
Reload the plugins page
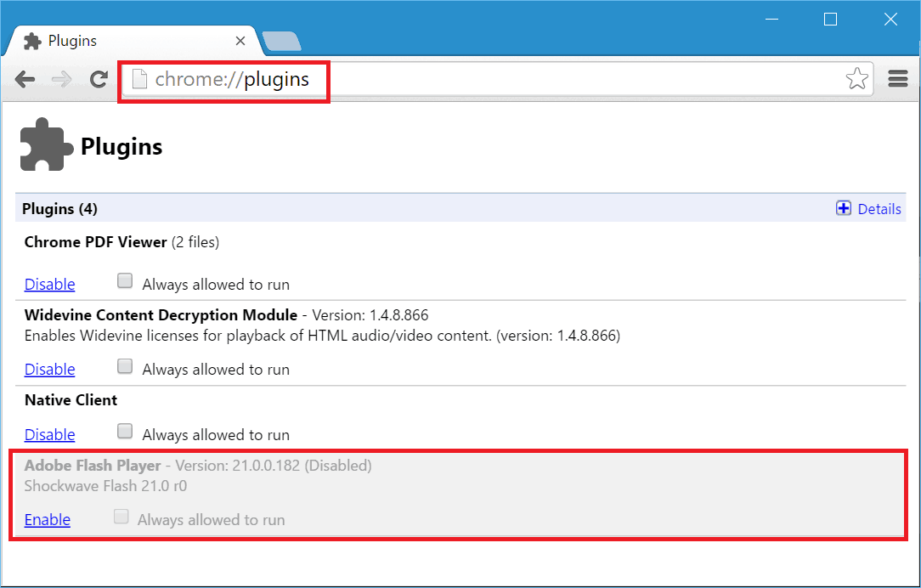click(x=99, y=79)
